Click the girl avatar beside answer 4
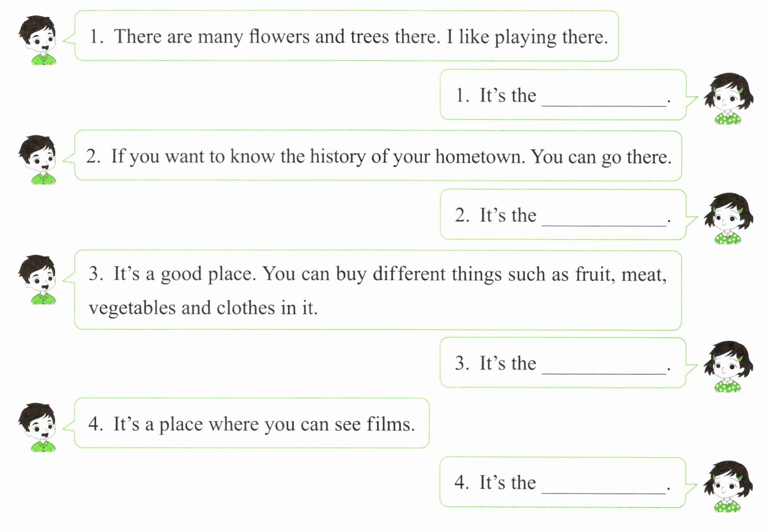This screenshot has width=770, height=532. (728, 486)
